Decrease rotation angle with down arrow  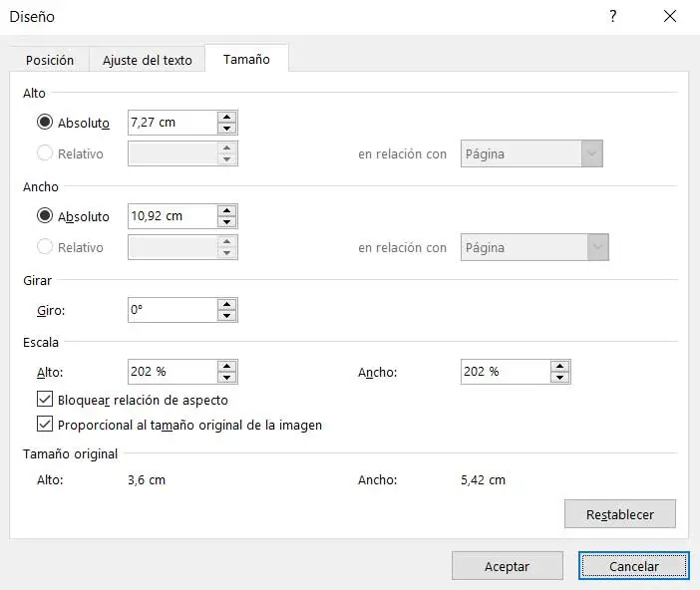227,316
